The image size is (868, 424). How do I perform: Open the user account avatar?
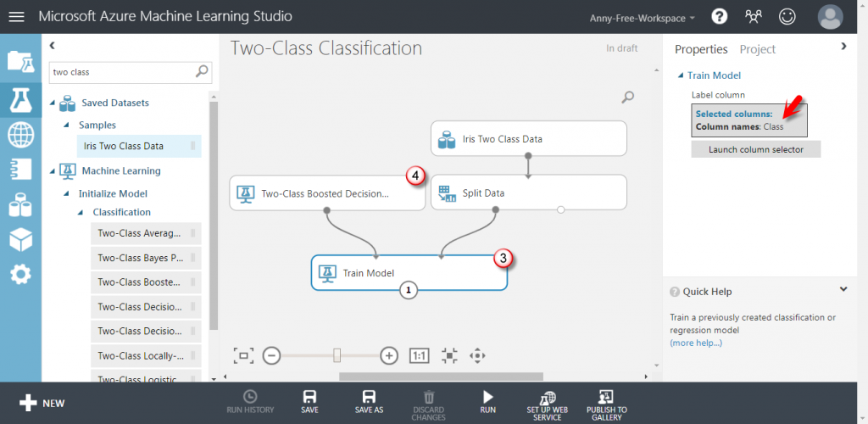[x=831, y=17]
